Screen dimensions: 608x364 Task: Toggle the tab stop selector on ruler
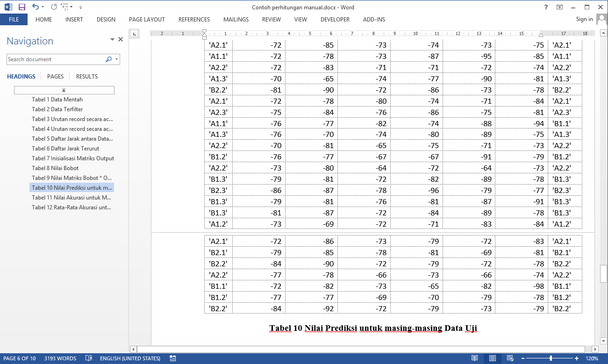(x=134, y=34)
